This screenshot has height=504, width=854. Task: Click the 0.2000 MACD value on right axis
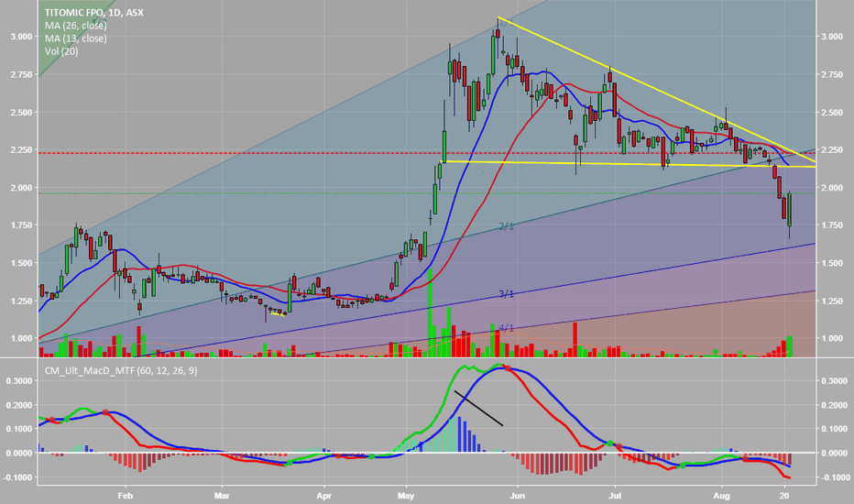834,405
